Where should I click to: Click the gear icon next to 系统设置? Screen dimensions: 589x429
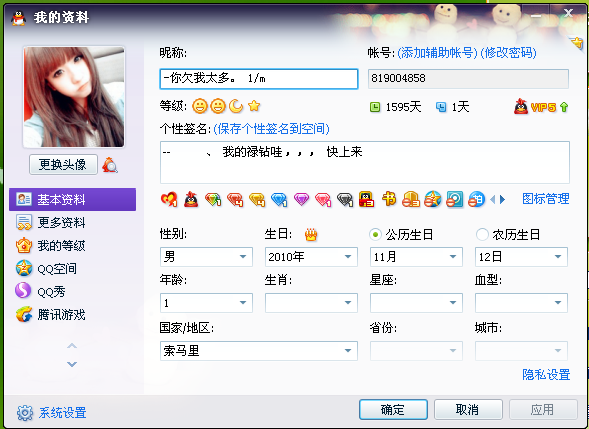(x=25, y=412)
